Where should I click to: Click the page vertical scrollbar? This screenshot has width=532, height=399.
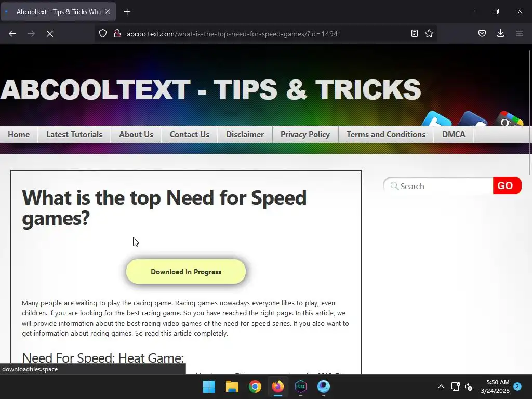click(x=530, y=112)
